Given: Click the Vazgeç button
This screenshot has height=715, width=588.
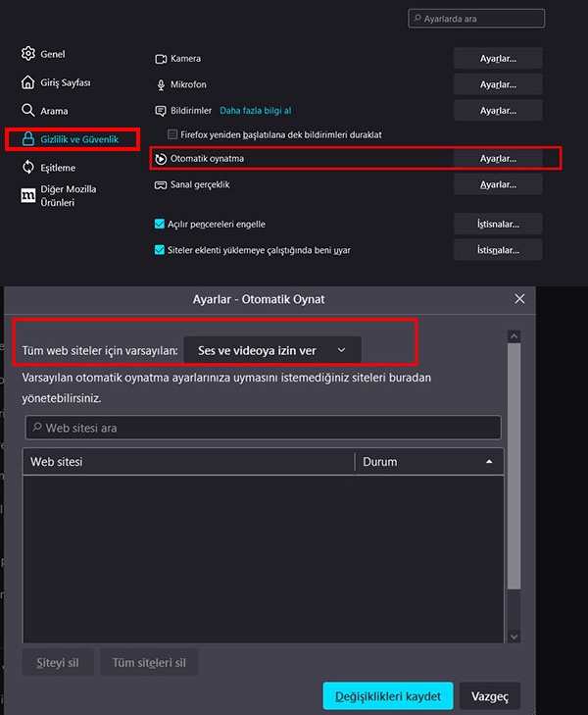Looking at the screenshot, I should coord(490,696).
